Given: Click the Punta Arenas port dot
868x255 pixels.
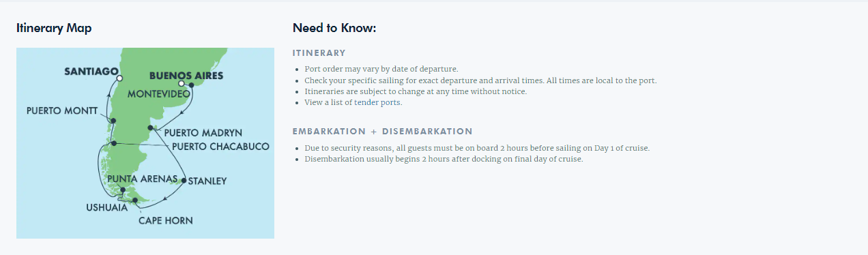Looking at the screenshot, I should coord(122,190).
